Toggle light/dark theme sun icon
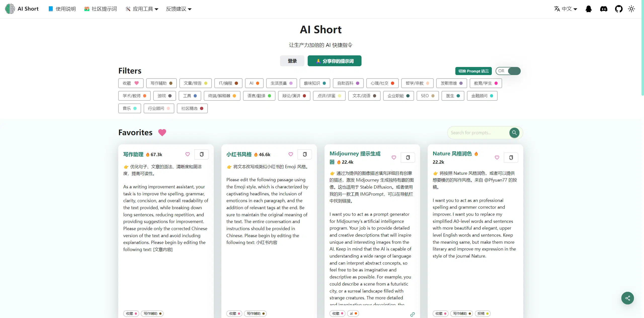644x318 pixels. [631, 9]
